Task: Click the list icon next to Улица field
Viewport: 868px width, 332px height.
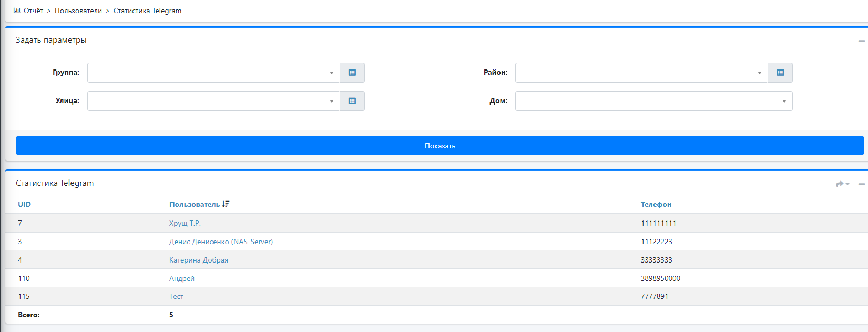Action: pos(352,101)
